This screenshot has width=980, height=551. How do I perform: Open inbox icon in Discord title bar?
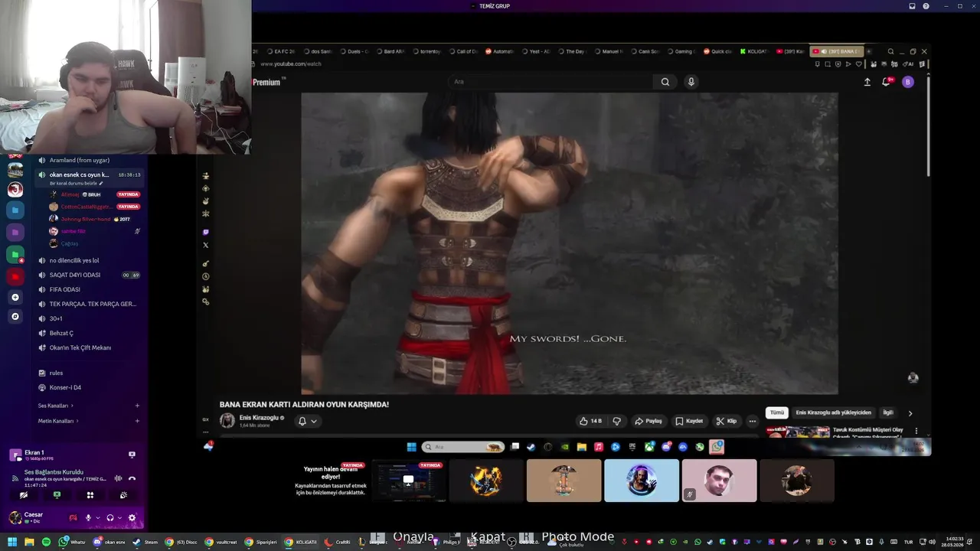click(912, 6)
